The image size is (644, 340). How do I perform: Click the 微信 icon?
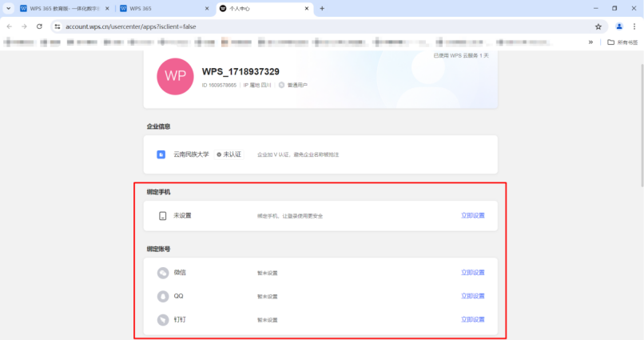click(163, 273)
